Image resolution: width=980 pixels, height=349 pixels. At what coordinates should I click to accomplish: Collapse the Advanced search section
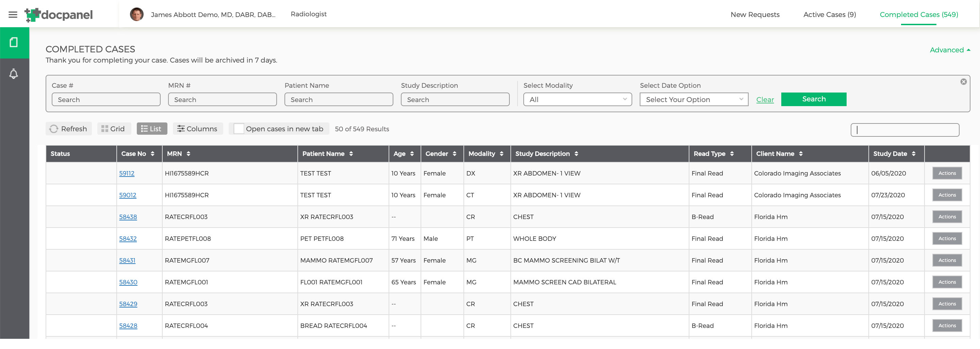(x=950, y=50)
